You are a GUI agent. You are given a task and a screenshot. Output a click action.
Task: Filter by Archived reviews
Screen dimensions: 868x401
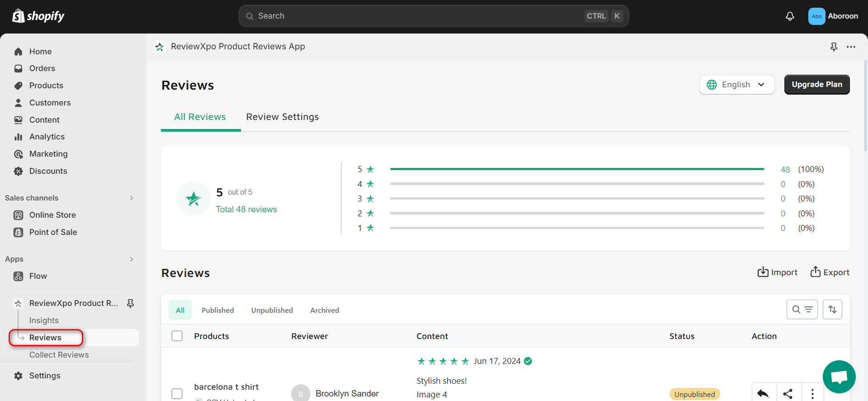325,310
